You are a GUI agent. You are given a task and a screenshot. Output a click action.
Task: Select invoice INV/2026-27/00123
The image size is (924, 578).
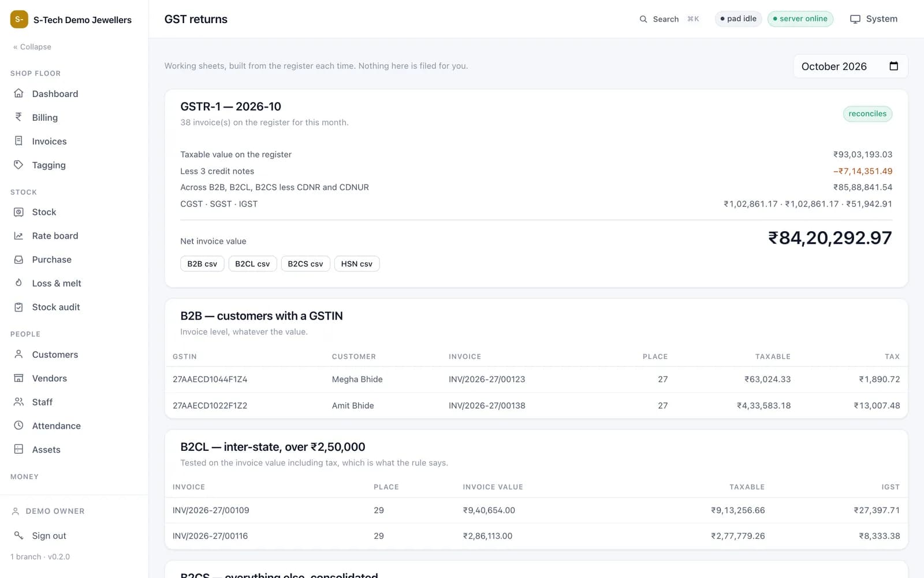(487, 379)
